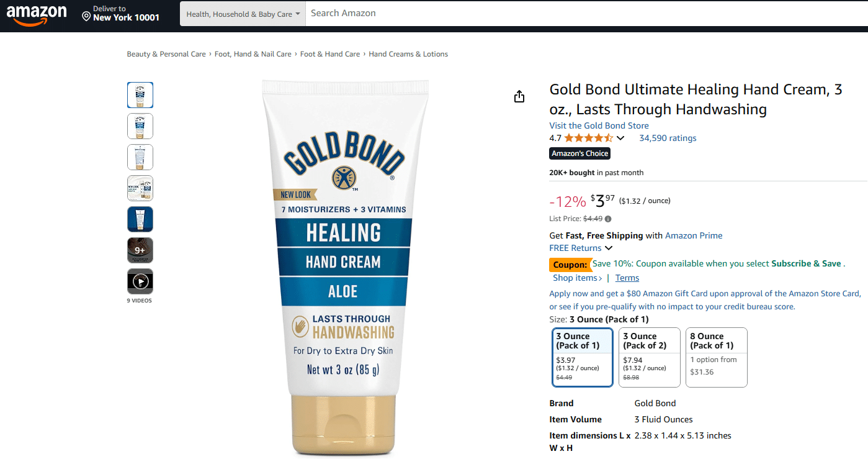This screenshot has height=459, width=868.
Task: Click the Amazon logo
Action: pyautogui.click(x=37, y=16)
